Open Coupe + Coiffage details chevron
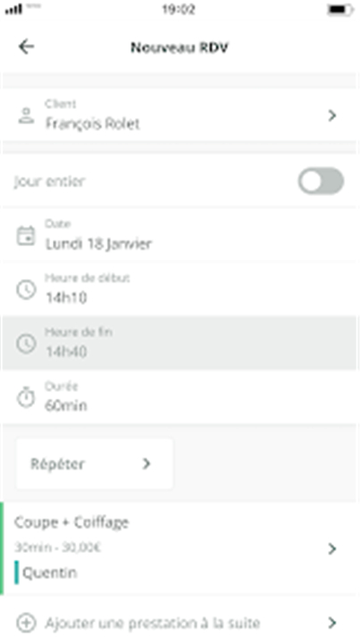Screen dimensions: 360x644 [x=332, y=548]
